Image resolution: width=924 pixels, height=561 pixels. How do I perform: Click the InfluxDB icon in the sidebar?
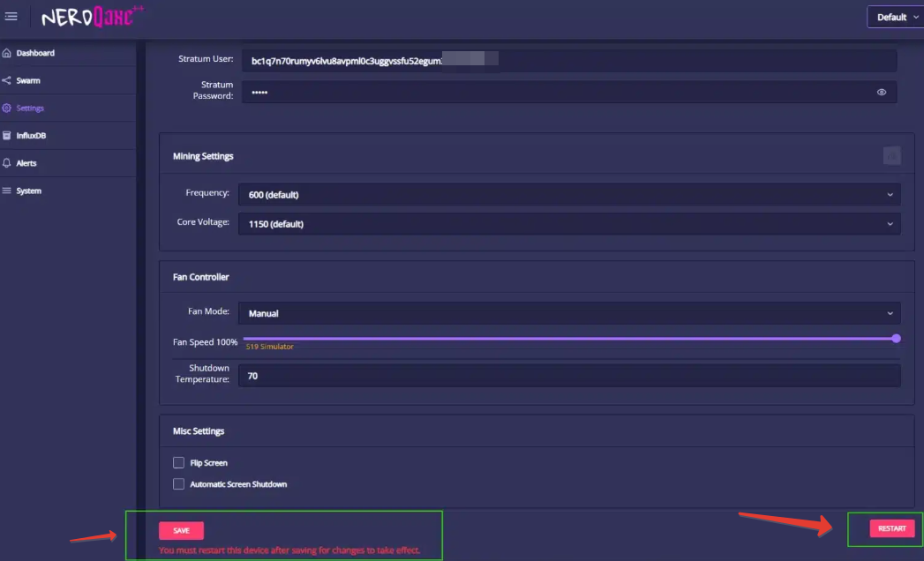click(x=7, y=136)
